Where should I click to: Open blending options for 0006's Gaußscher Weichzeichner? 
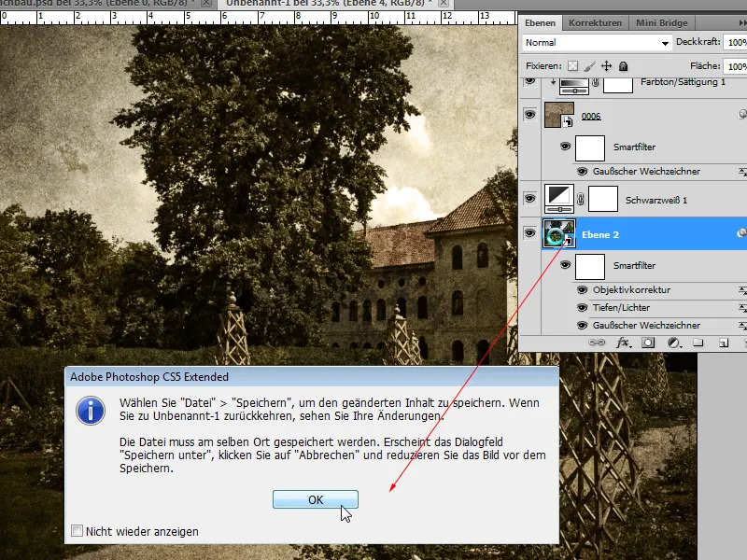click(x=742, y=172)
